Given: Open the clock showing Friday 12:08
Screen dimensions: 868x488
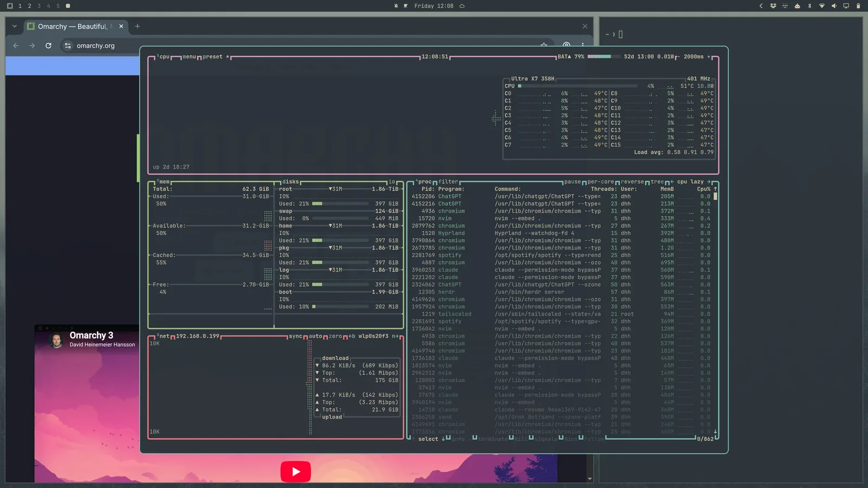Looking at the screenshot, I should (433, 6).
